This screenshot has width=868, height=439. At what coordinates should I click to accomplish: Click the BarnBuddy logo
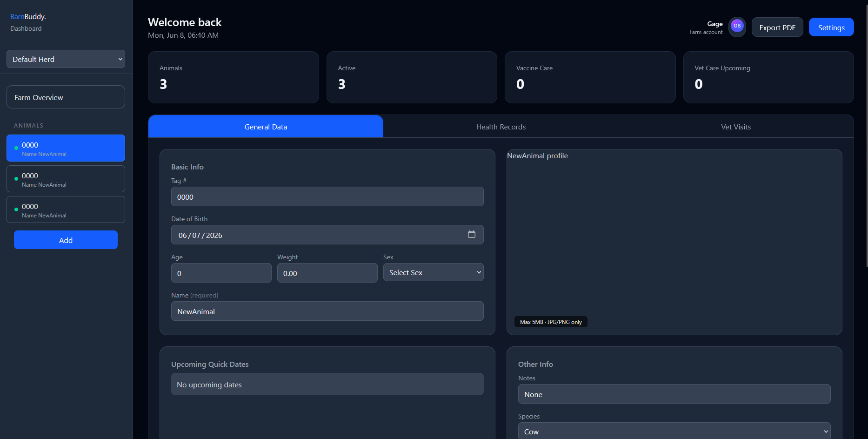(x=28, y=16)
